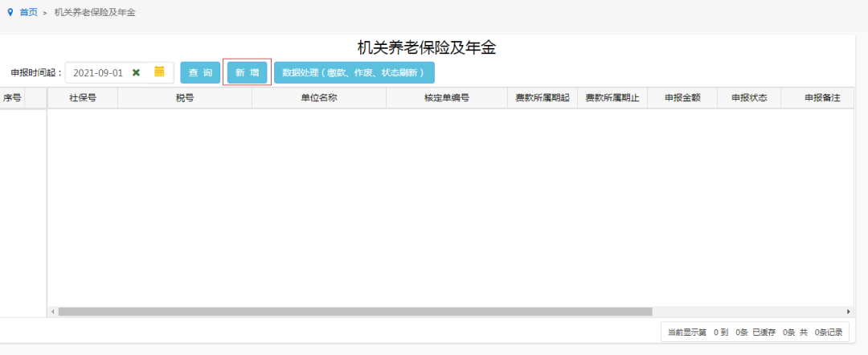The width and height of the screenshot is (868, 355).
Task: Clear the date with the green X icon
Action: [136, 72]
